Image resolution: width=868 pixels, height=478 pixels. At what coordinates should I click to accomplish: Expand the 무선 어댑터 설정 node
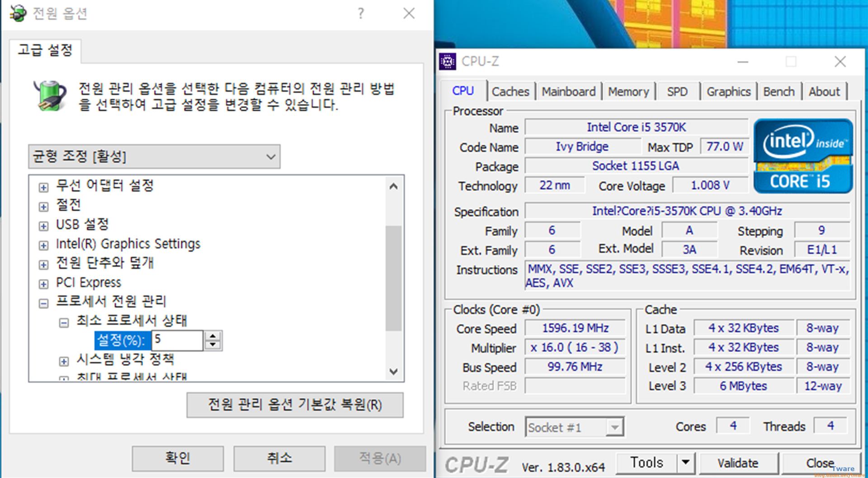[43, 187]
